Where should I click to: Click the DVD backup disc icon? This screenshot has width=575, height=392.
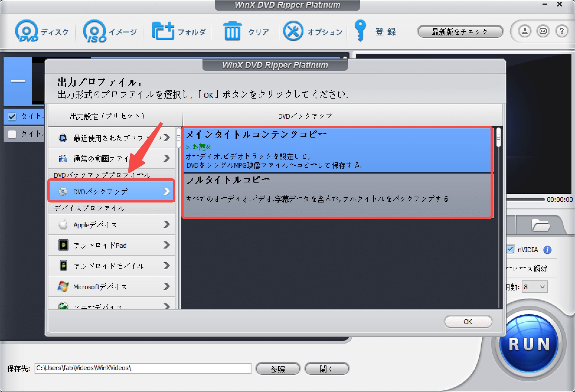[63, 192]
